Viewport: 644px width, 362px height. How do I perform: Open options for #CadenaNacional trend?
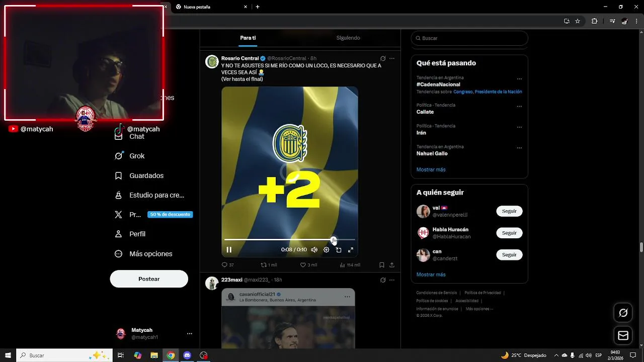(519, 79)
